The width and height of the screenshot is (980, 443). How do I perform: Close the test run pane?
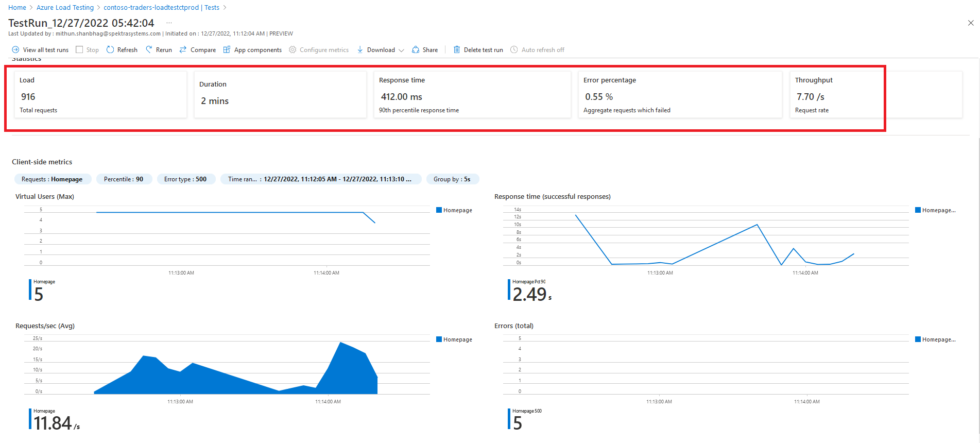(x=971, y=23)
